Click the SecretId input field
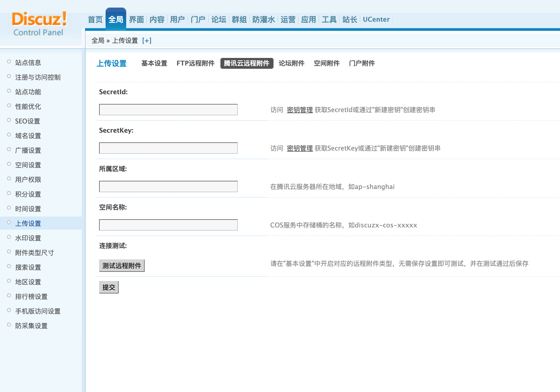Image resolution: width=560 pixels, height=392 pixels. click(168, 110)
